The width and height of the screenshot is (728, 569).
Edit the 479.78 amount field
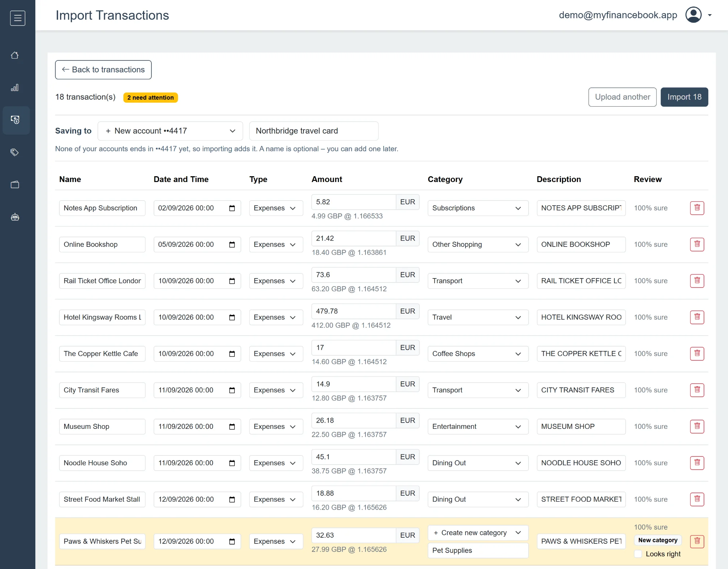click(x=353, y=311)
